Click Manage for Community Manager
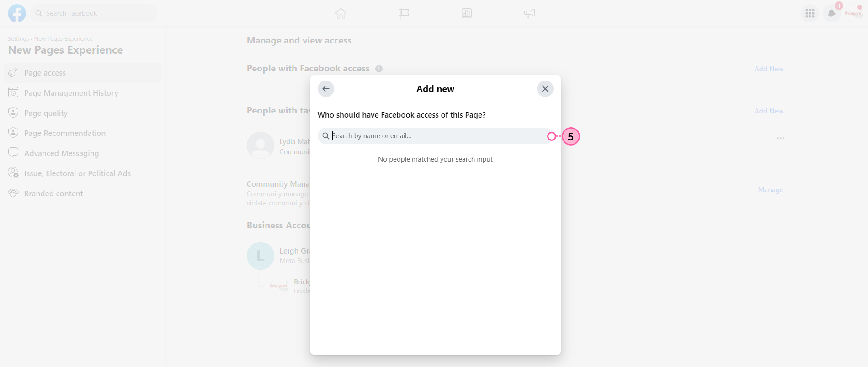Image resolution: width=868 pixels, height=367 pixels. pos(771,190)
